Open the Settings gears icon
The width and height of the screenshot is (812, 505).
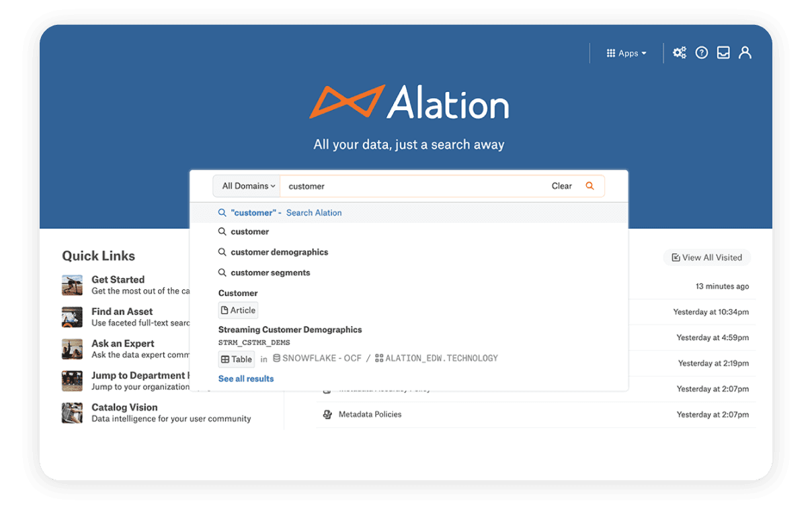pos(680,52)
